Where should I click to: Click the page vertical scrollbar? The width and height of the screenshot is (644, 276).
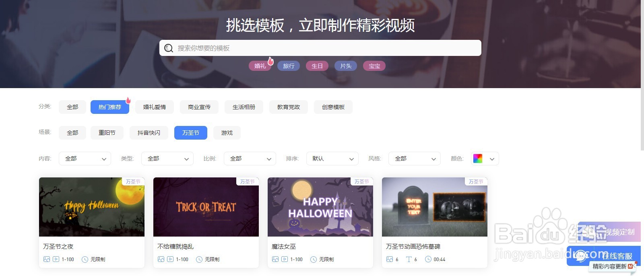642,75
